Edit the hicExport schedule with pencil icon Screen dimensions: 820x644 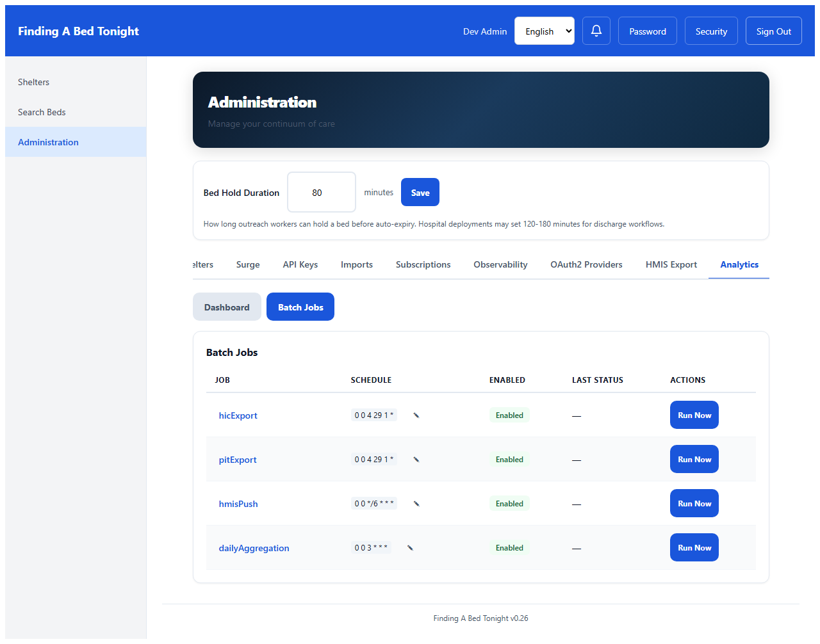[x=416, y=415]
